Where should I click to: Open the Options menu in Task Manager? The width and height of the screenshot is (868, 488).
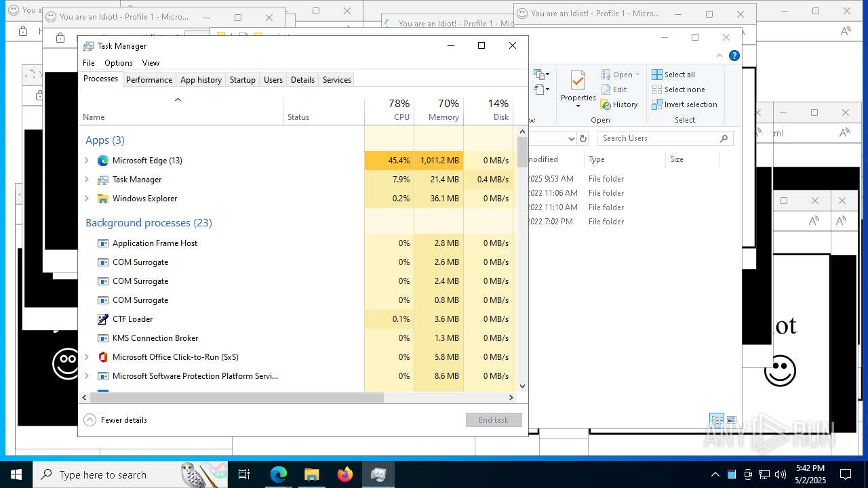(x=119, y=63)
